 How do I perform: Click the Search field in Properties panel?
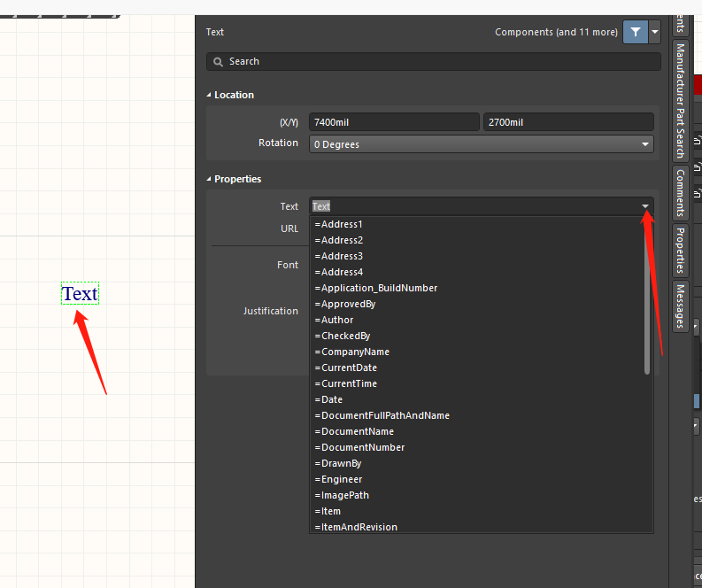[434, 61]
